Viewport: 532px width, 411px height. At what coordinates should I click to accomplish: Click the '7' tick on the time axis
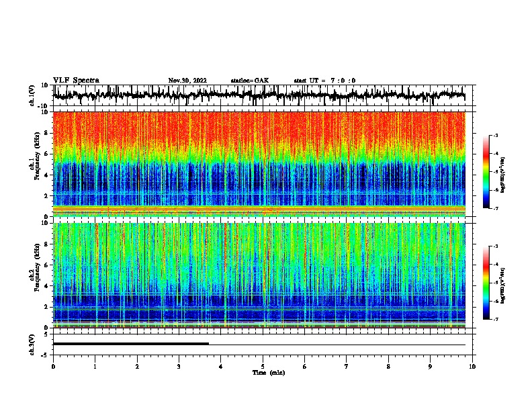347,367
